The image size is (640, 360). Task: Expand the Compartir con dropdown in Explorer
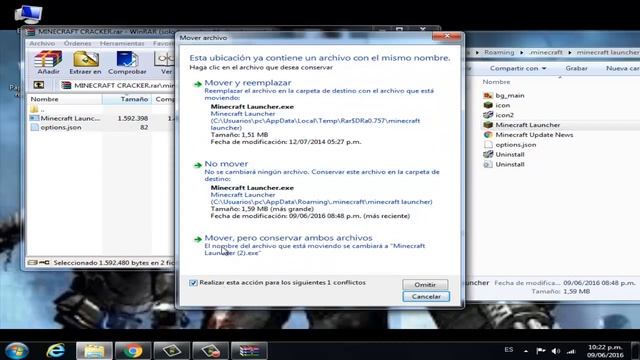point(518,68)
